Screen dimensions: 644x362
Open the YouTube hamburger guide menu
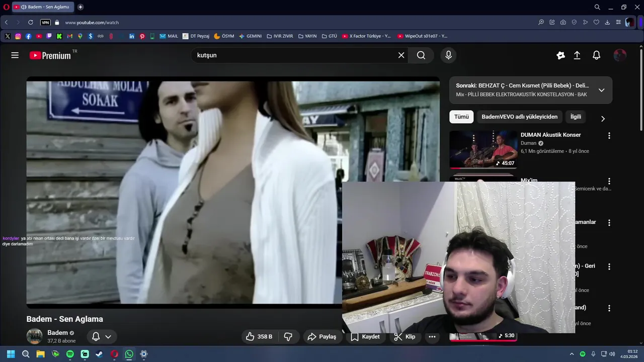click(x=15, y=55)
